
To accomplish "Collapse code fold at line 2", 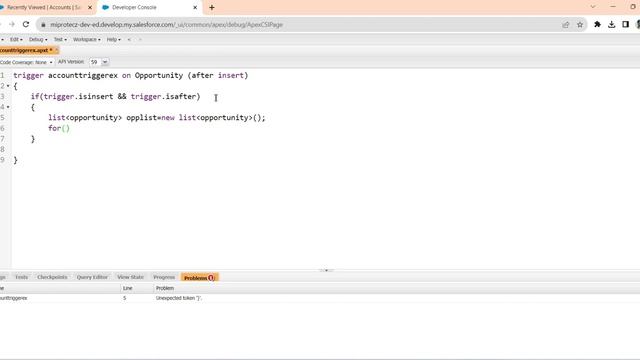I will click(x=8, y=86).
